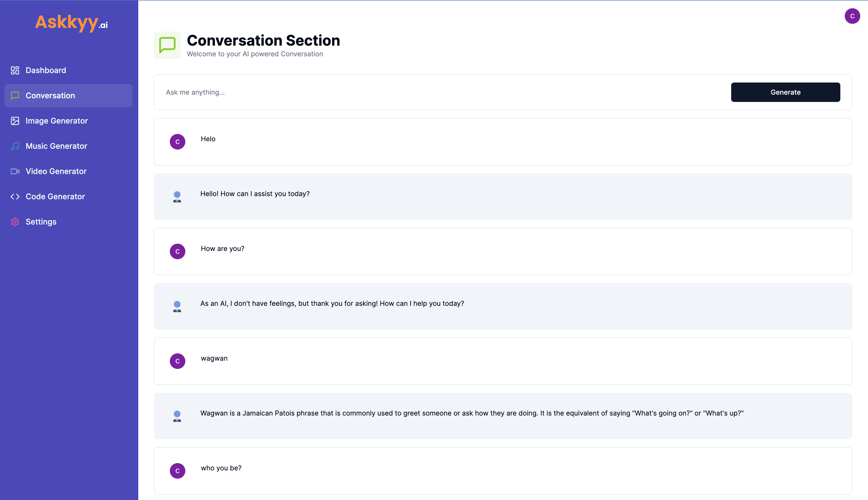This screenshot has width=868, height=500.
Task: Open the Dashboard menu item
Action: [x=46, y=70]
